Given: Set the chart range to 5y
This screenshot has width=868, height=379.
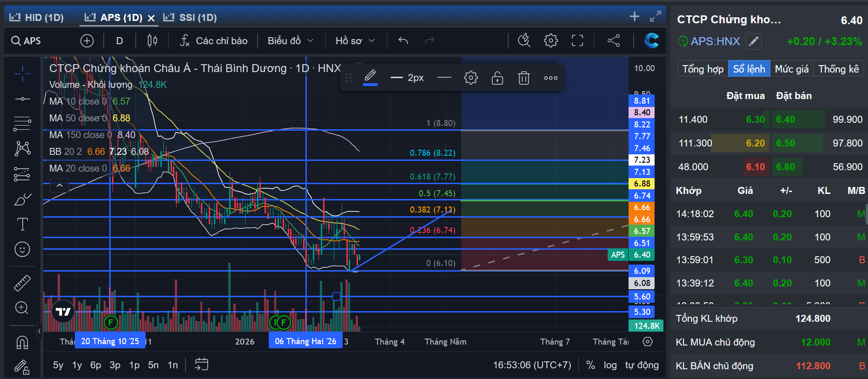Looking at the screenshot, I should [x=58, y=365].
